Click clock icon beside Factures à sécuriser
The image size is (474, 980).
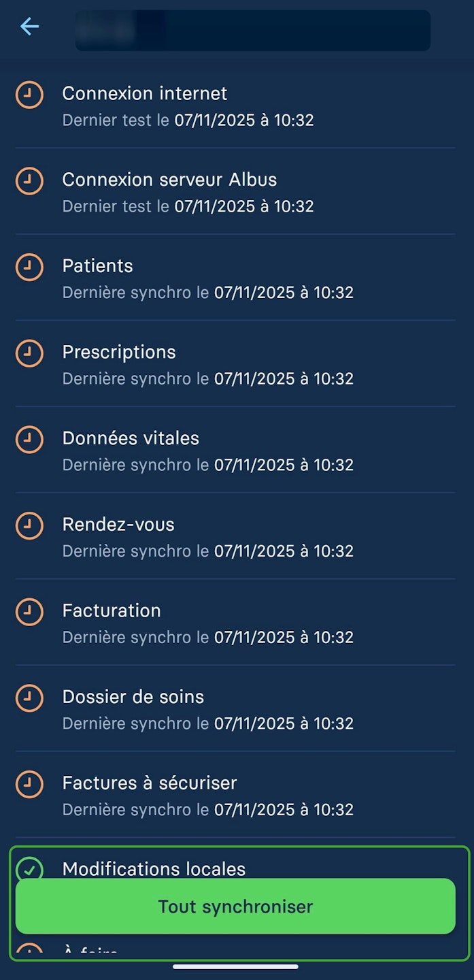pos(29,784)
